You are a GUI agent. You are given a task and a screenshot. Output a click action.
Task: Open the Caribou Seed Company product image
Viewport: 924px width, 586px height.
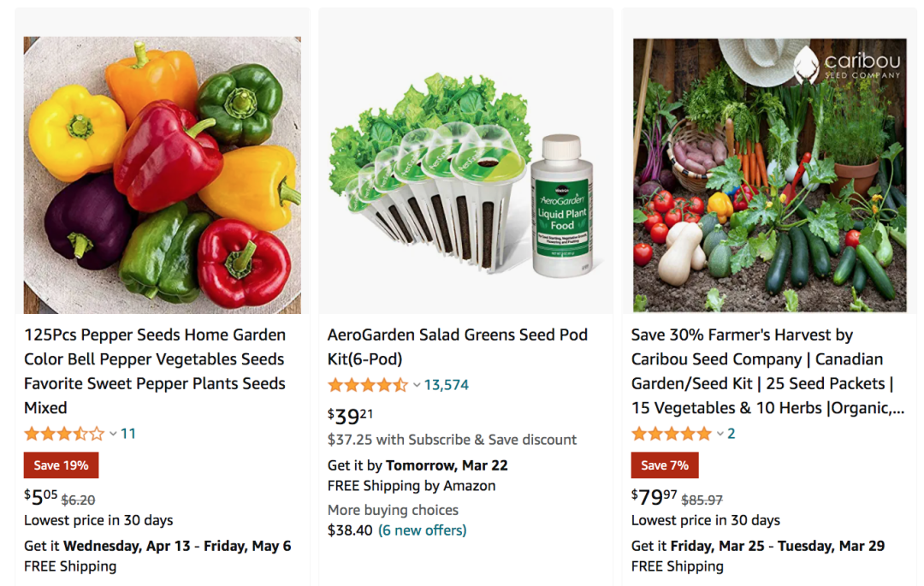(769, 175)
